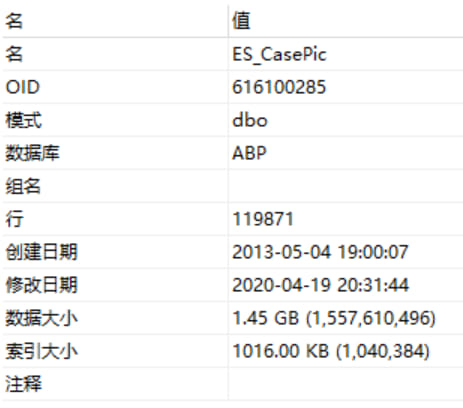Click the 值 column header

tap(346, 21)
